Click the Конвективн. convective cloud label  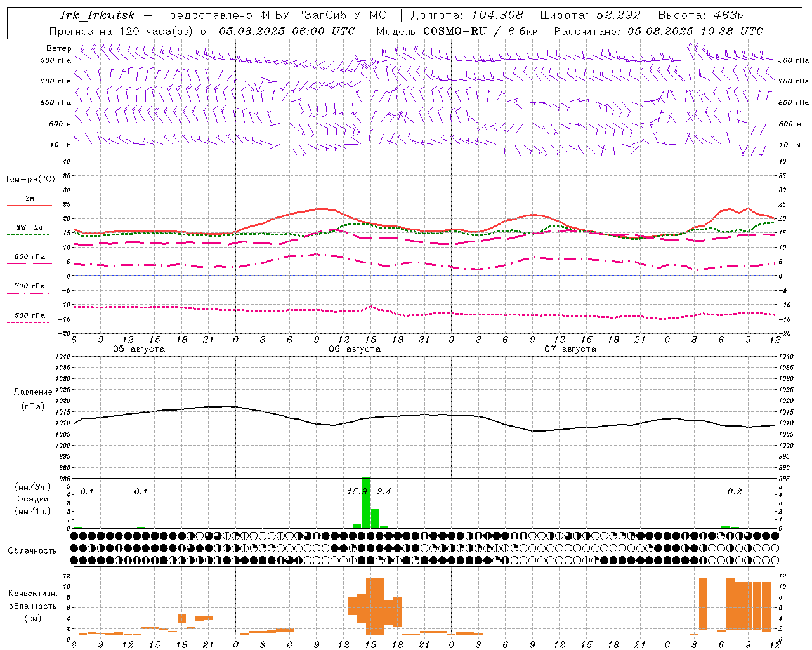[32, 594]
